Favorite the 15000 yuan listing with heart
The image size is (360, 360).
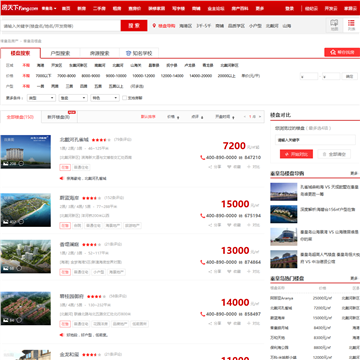(234, 225)
